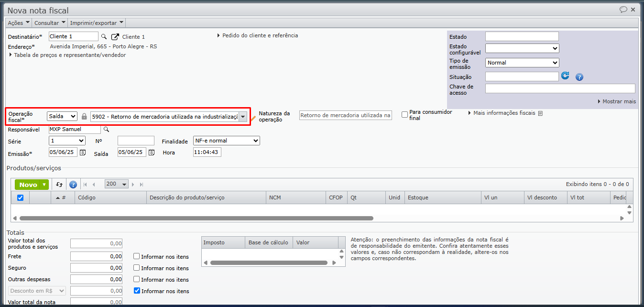
Task: Open the Emissão date calendar icon
Action: (x=83, y=153)
